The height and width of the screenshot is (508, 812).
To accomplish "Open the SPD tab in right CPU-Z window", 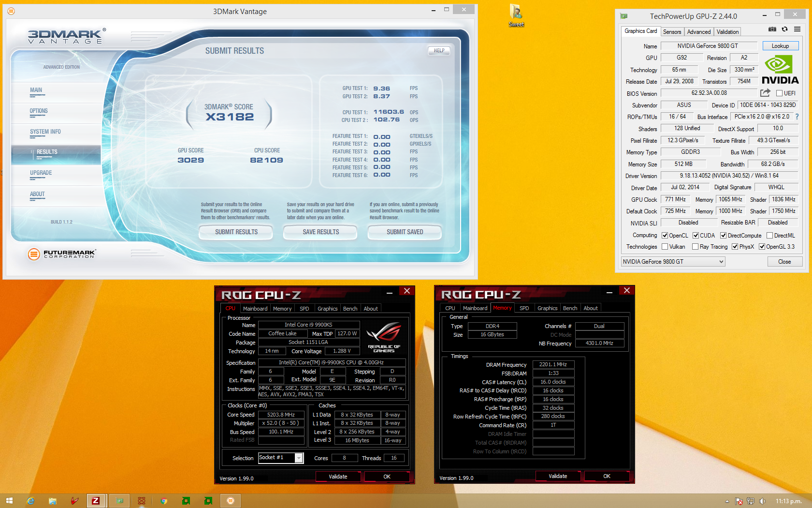I will pyautogui.click(x=524, y=308).
